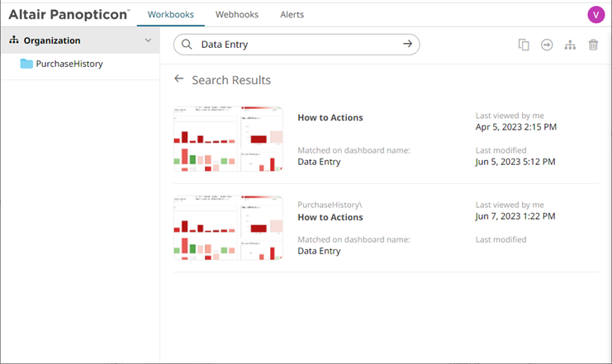Open the PurchaseHistory folder
This screenshot has width=612, height=364.
coord(69,64)
